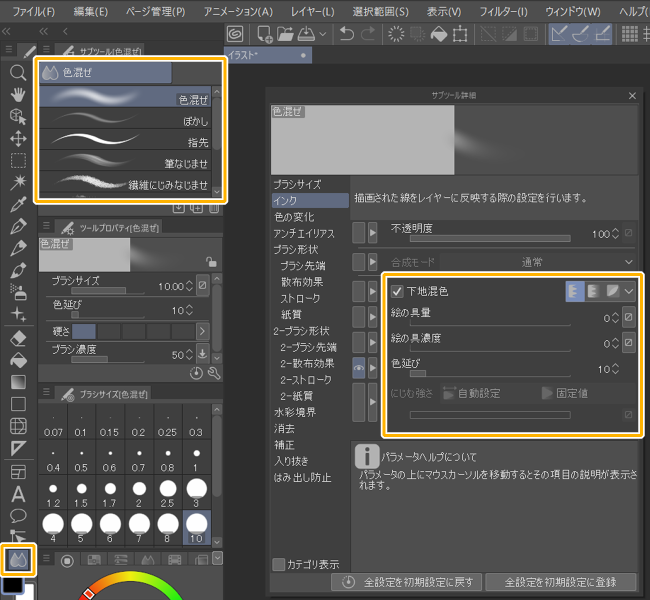650x600 pixels.
Task: Click the black main color swatch
Action: [13, 585]
